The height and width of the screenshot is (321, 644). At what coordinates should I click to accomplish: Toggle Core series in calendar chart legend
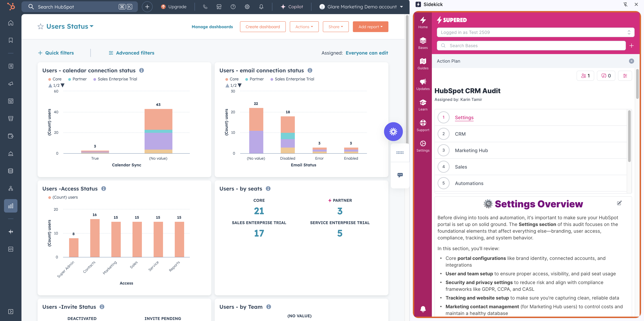pos(55,79)
